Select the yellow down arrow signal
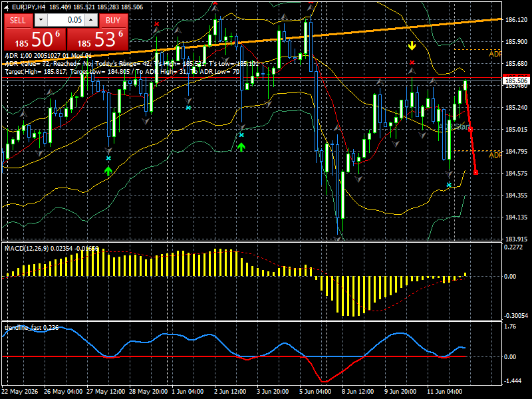 [x=412, y=46]
